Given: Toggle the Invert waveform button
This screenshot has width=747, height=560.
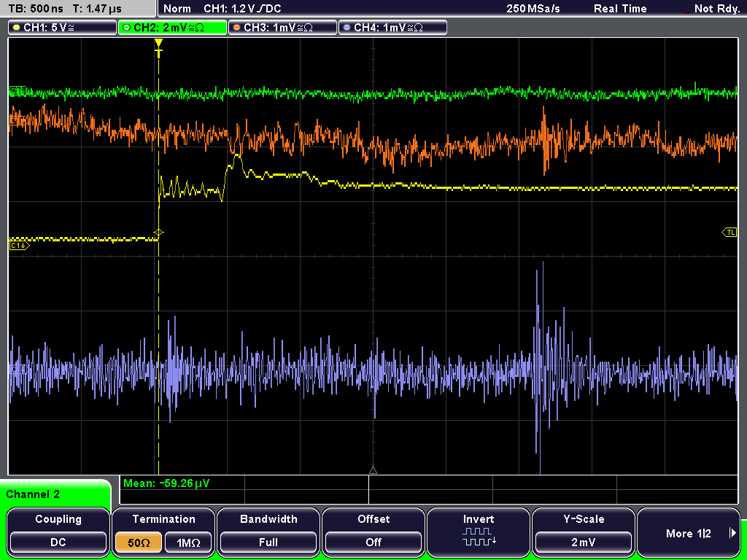Looking at the screenshot, I should tap(479, 532).
